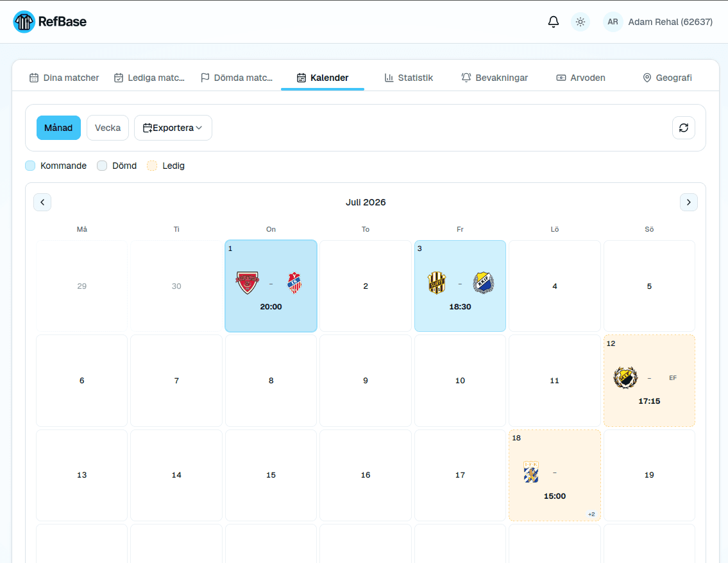Switch to Vecka view

coord(108,128)
